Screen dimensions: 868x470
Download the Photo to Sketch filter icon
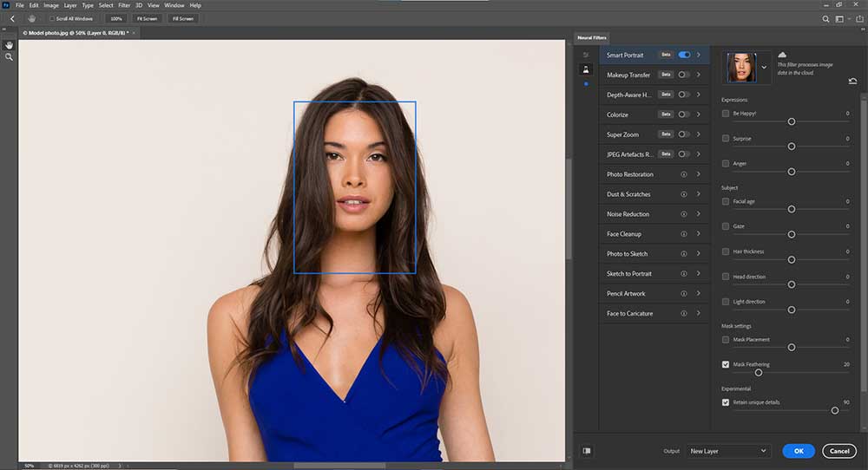(x=684, y=254)
